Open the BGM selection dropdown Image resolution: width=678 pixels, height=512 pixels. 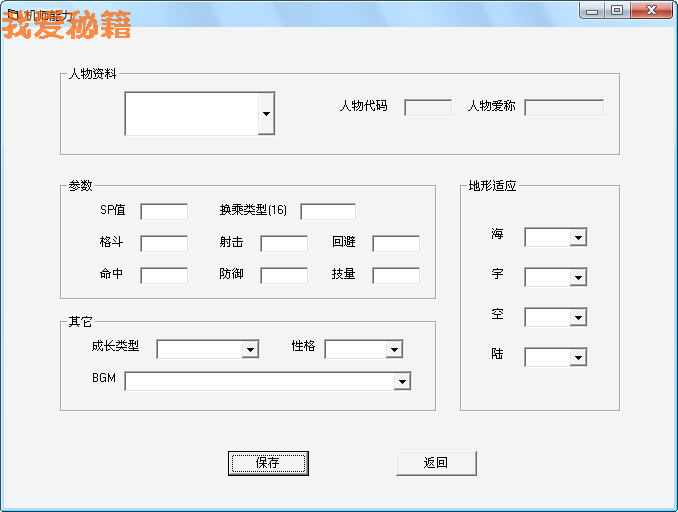(x=402, y=381)
